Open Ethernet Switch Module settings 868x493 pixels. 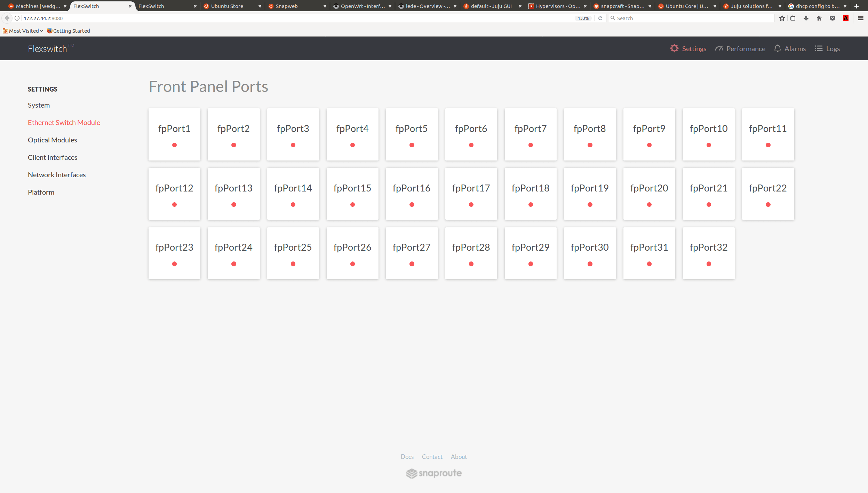[64, 123]
